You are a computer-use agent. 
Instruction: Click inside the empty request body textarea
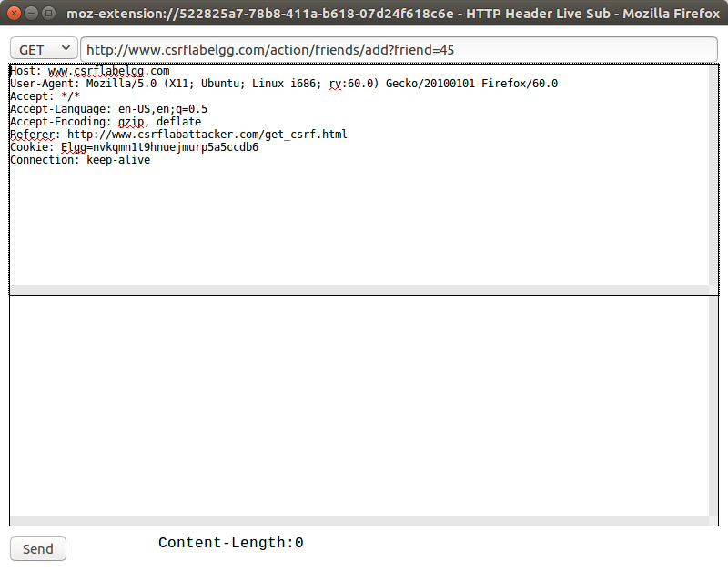point(359,406)
